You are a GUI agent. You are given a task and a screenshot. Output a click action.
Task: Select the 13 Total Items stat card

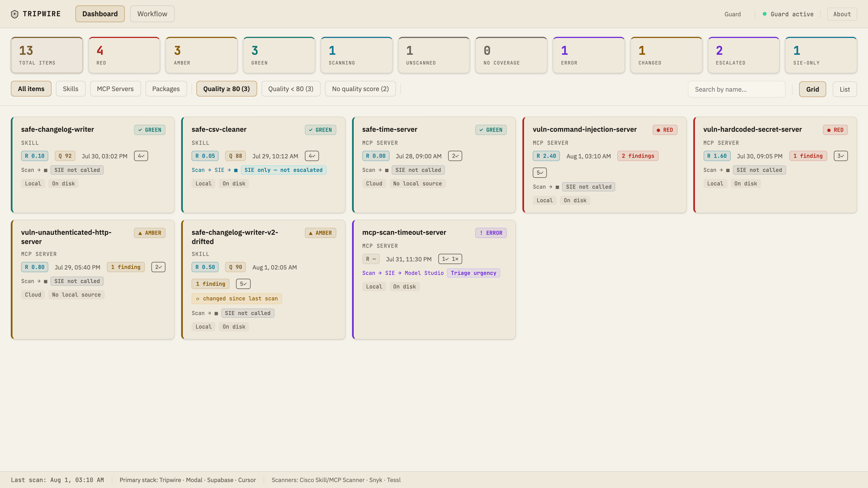(47, 55)
